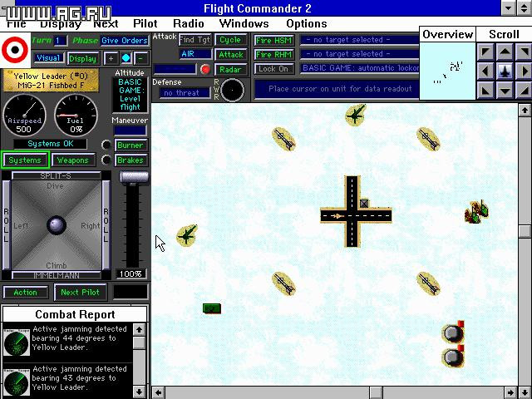Select the troop cluster right of runway
532x399 pixels.
pos(476,212)
